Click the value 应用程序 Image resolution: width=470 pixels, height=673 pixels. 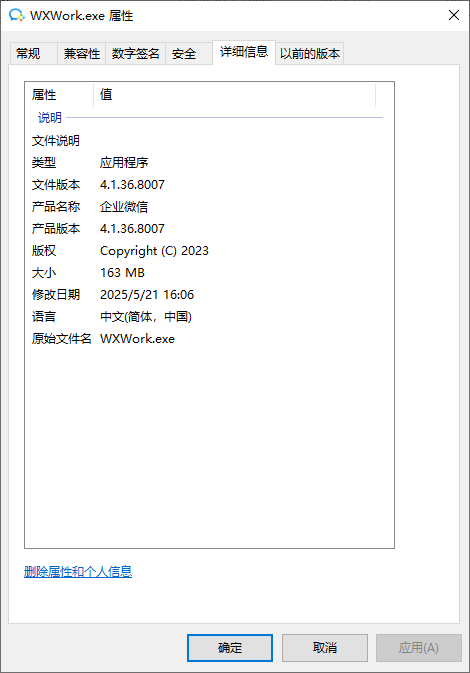click(124, 163)
